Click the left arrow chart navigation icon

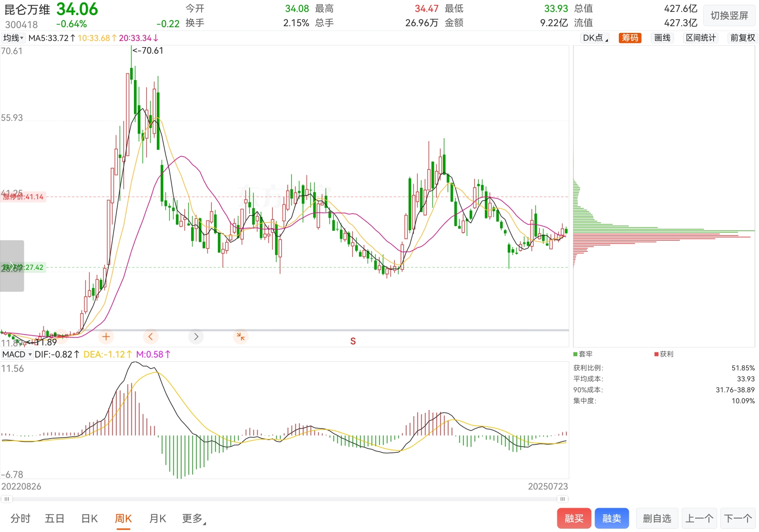click(x=151, y=337)
